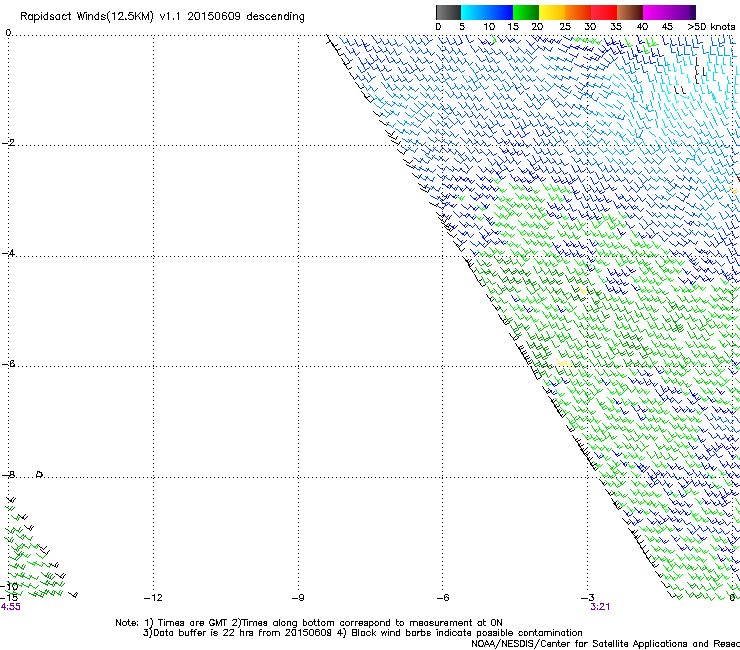
Task: Click the legend tick label 25
Action: 565,26
